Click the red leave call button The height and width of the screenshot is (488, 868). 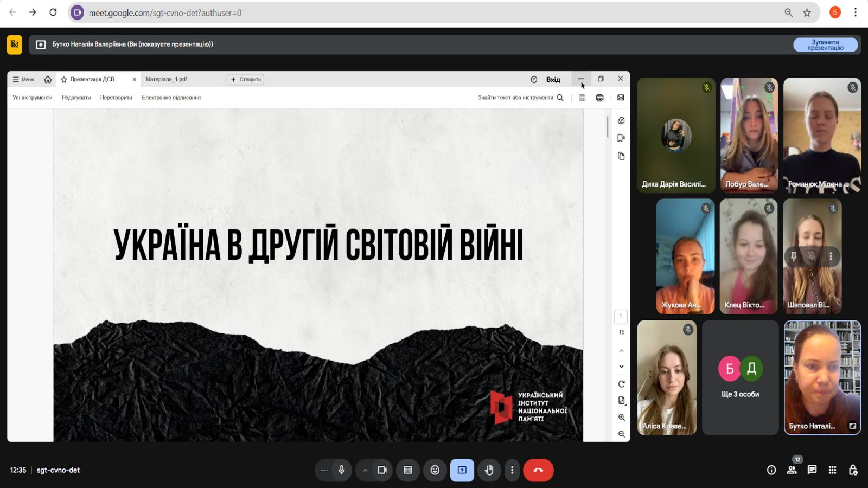coord(538,470)
